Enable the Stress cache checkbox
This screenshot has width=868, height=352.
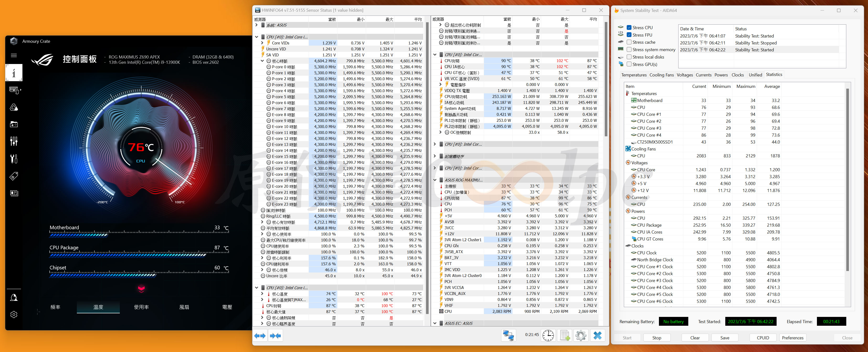tap(629, 42)
